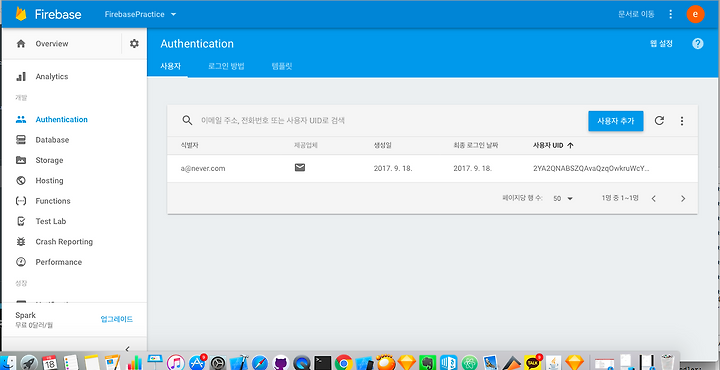Click the Spark plan label
Screen dimensions: 720x370
pos(25,315)
